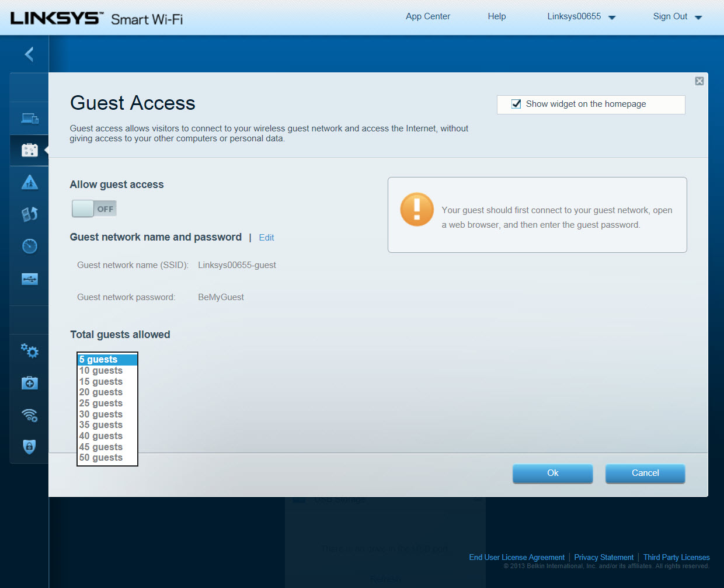
Task: Select 20 guests option
Action: point(107,392)
